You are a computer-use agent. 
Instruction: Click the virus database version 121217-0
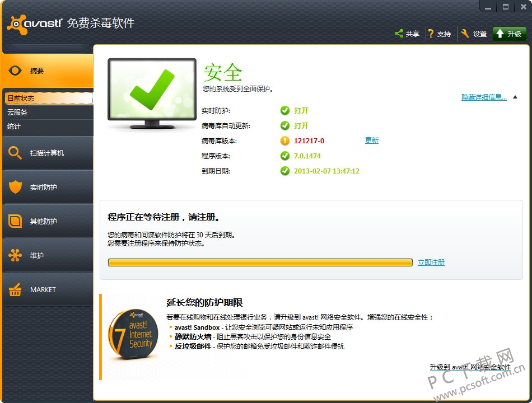click(309, 140)
